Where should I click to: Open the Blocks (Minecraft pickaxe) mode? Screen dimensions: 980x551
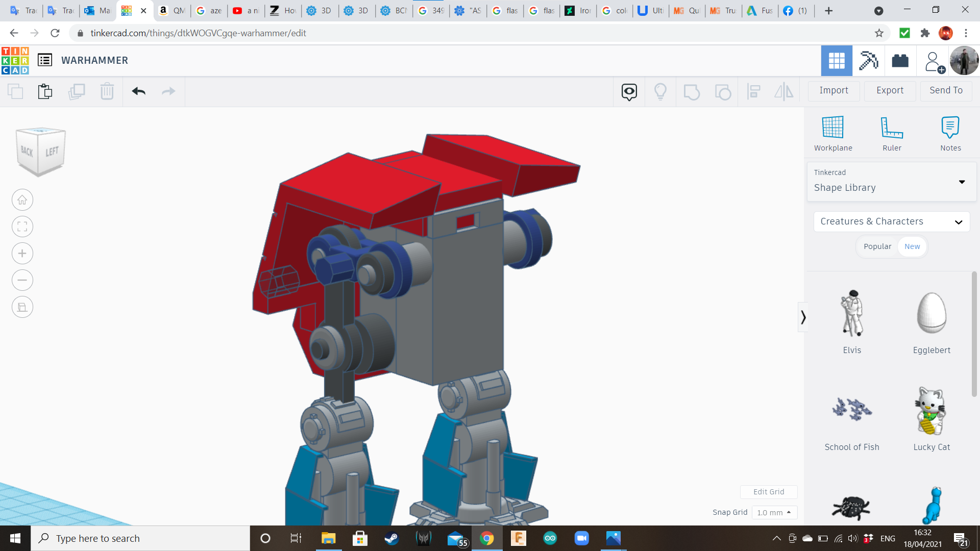[868, 61]
